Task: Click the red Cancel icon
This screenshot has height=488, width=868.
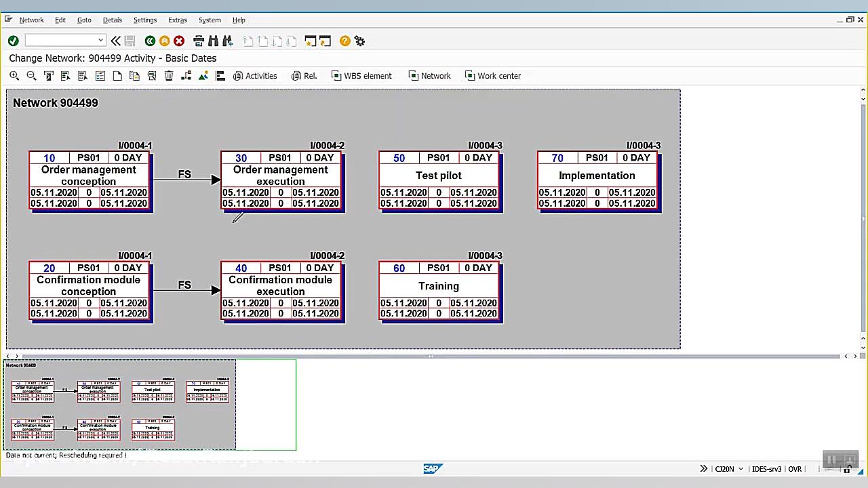Action: point(179,41)
